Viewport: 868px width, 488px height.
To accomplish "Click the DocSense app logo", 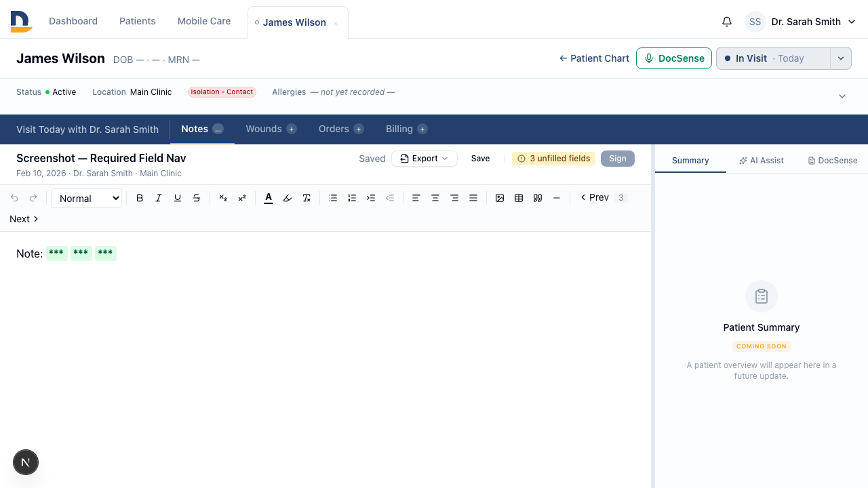I will (21, 22).
